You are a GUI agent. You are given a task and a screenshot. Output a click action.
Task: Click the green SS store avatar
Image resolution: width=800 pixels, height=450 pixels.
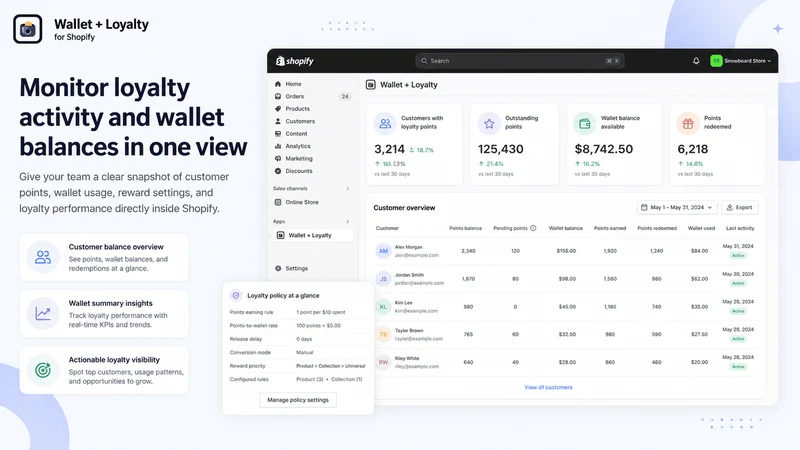point(716,61)
